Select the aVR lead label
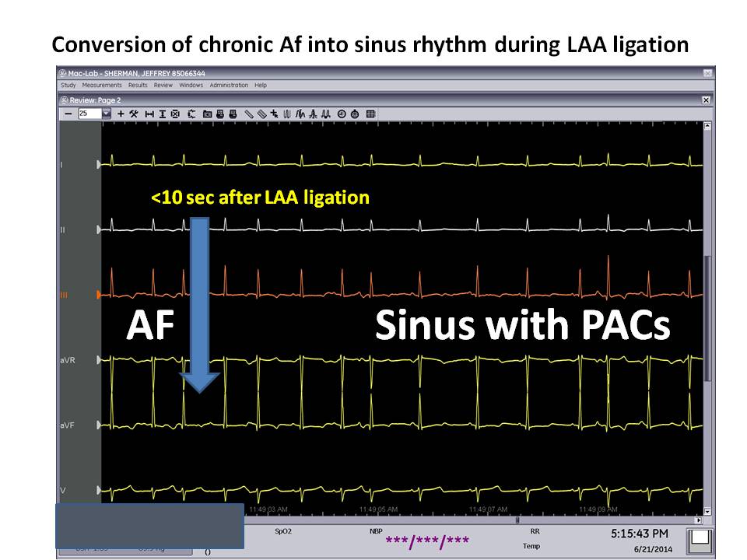This screenshot has width=747, height=560. click(67, 360)
